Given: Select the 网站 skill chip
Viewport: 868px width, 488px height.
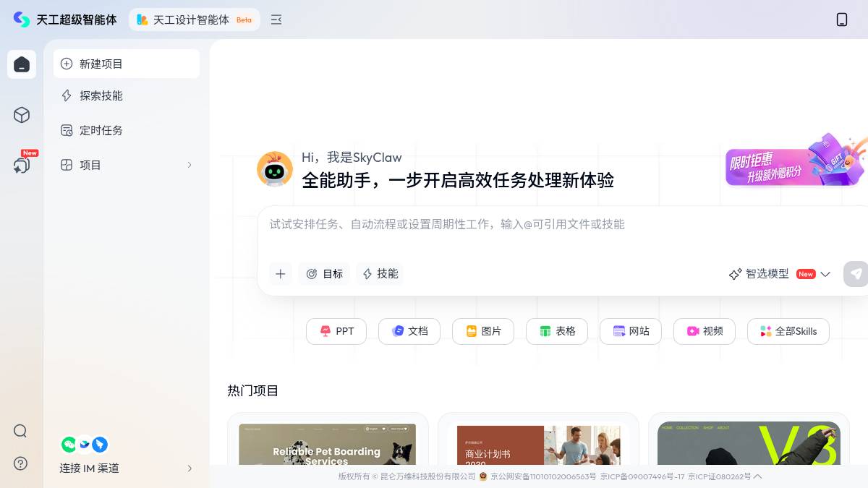Looking at the screenshot, I should pyautogui.click(x=631, y=331).
